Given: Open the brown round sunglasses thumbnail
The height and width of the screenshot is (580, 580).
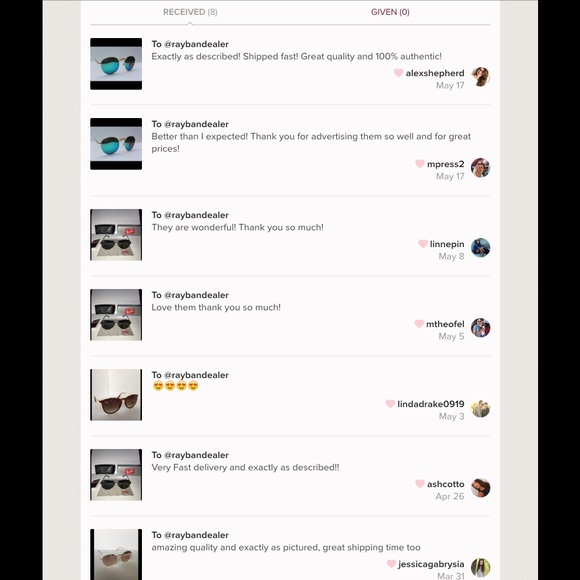Looking at the screenshot, I should pyautogui.click(x=116, y=395).
